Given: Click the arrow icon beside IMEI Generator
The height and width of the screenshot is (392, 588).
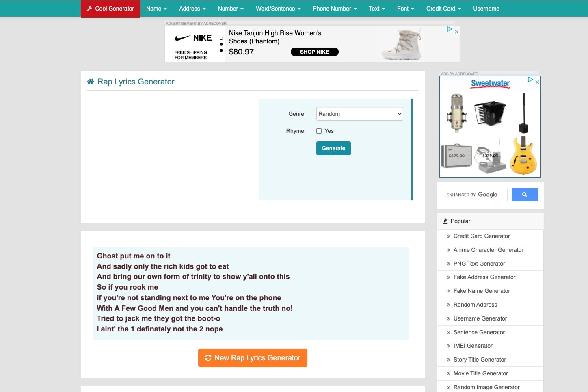Looking at the screenshot, I should click(x=448, y=346).
